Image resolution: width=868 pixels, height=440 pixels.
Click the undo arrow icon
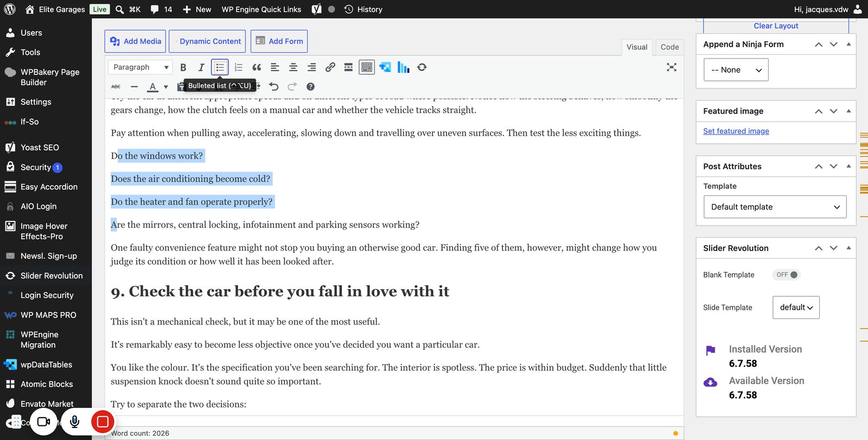(274, 86)
